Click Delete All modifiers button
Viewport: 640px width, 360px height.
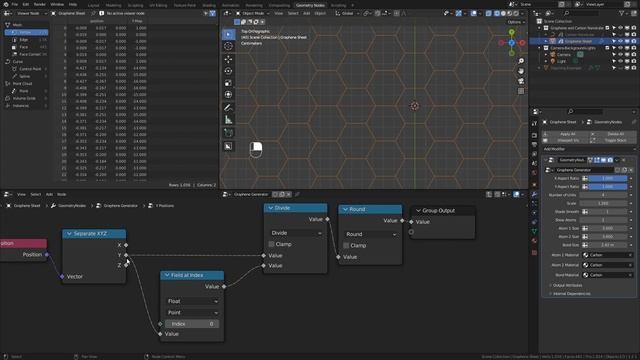[613, 134]
